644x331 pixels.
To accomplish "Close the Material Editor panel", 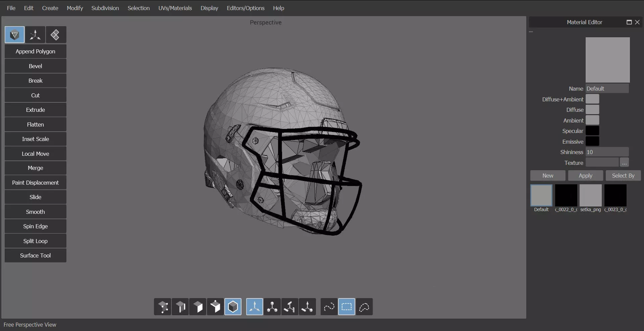I will tap(637, 22).
